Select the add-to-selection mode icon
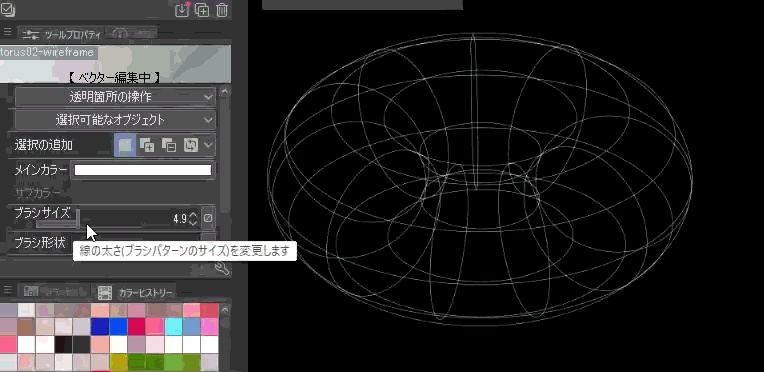The image size is (764, 372). tap(147, 145)
